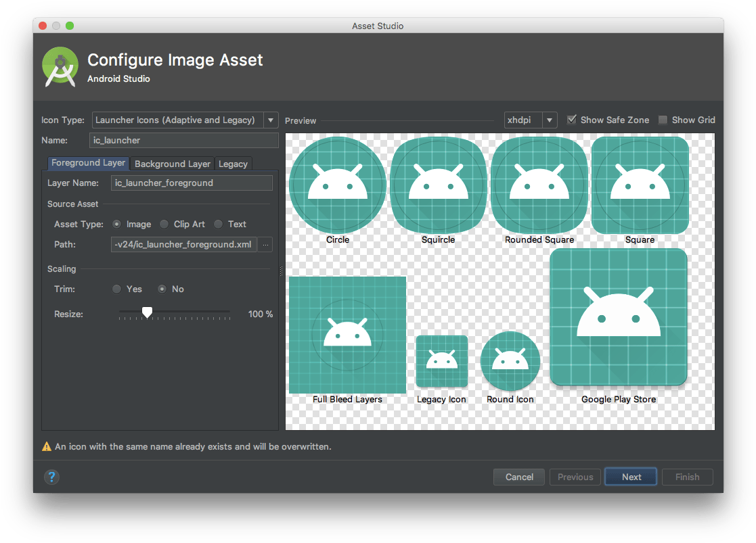Click the Cancel button

(x=519, y=477)
